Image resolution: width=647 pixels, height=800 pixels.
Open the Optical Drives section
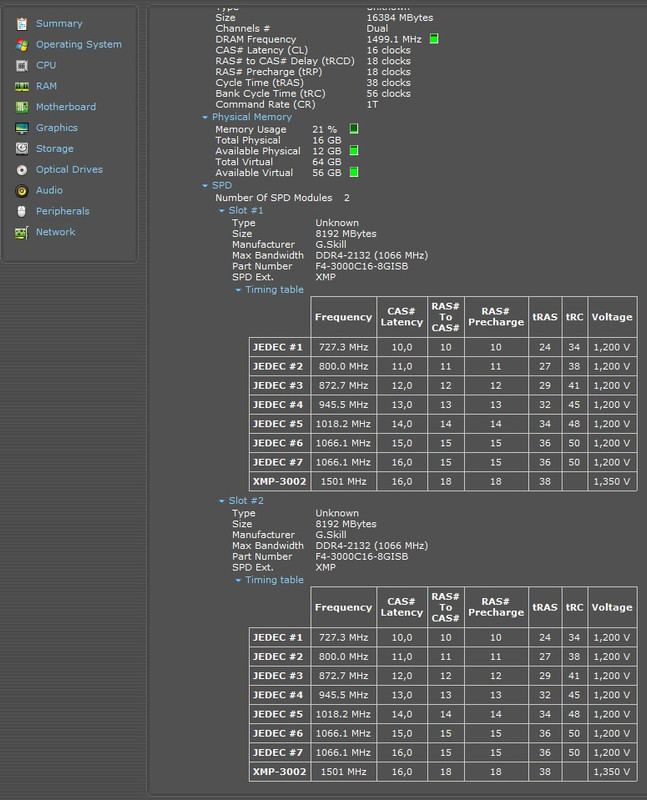69,169
